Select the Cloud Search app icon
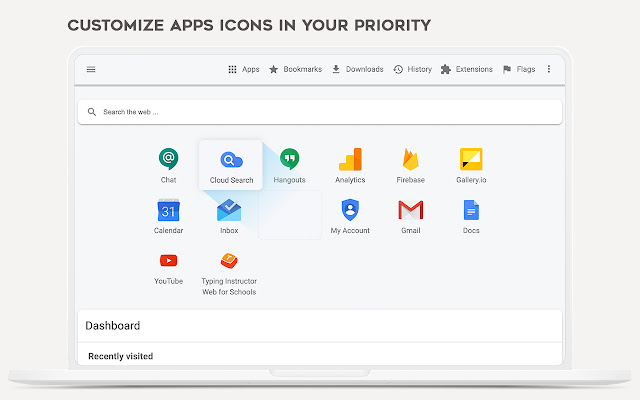 [x=231, y=160]
